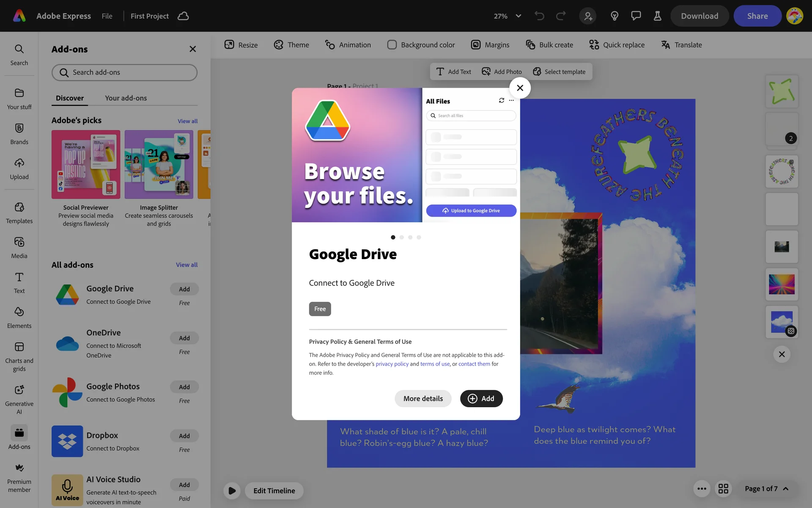
Task: Switch to Your add-ons tab
Action: pos(126,98)
